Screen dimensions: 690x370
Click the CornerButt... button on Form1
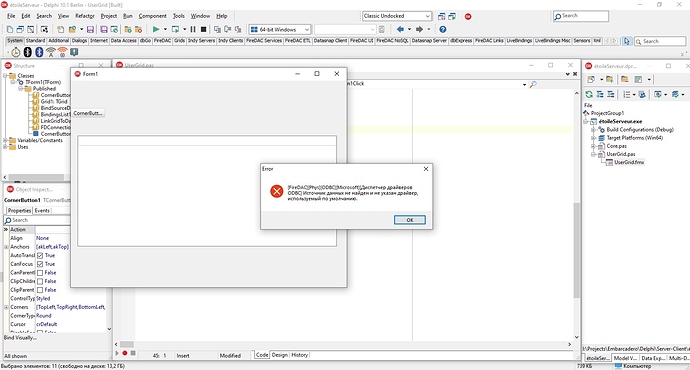point(88,113)
